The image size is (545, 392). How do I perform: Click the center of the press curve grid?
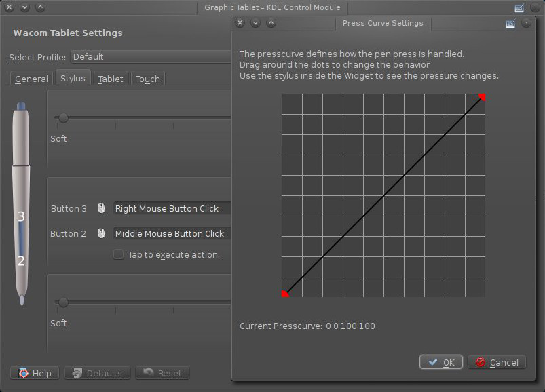click(383, 195)
